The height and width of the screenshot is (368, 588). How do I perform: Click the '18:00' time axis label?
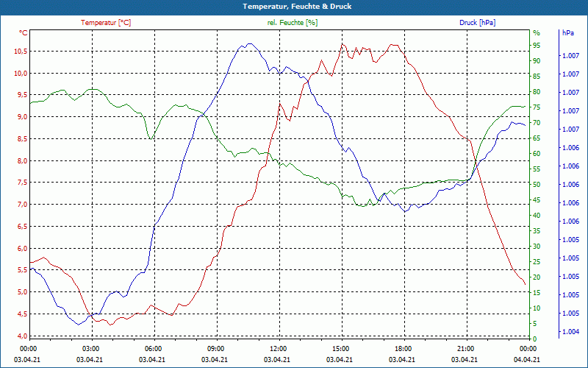(403, 348)
